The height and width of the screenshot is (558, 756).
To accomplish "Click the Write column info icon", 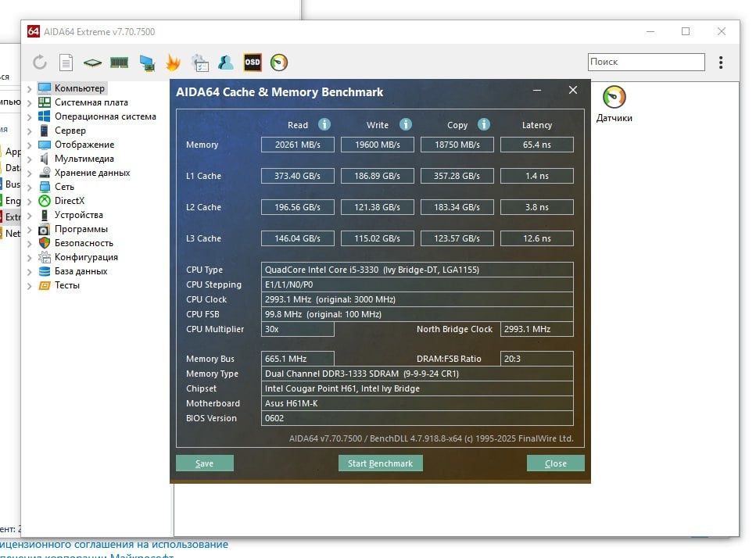I will point(406,124).
